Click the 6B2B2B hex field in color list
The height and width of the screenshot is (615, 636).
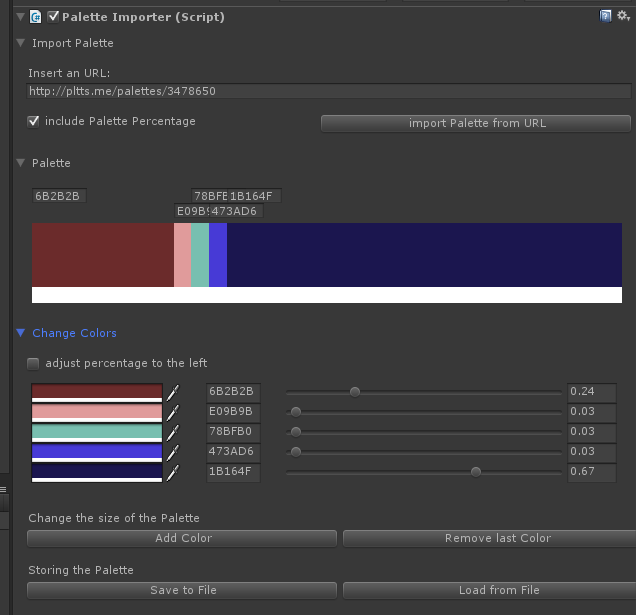233,393
